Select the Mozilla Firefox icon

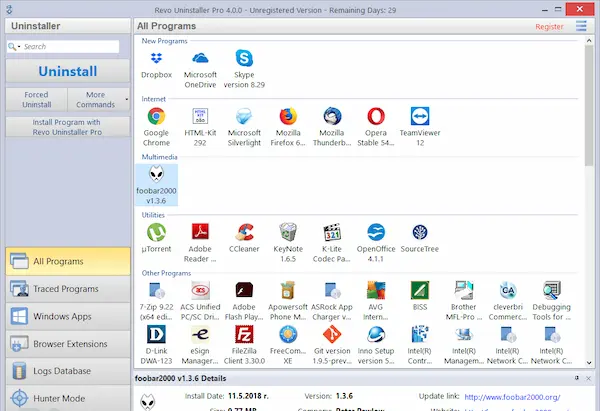pyautogui.click(x=288, y=116)
